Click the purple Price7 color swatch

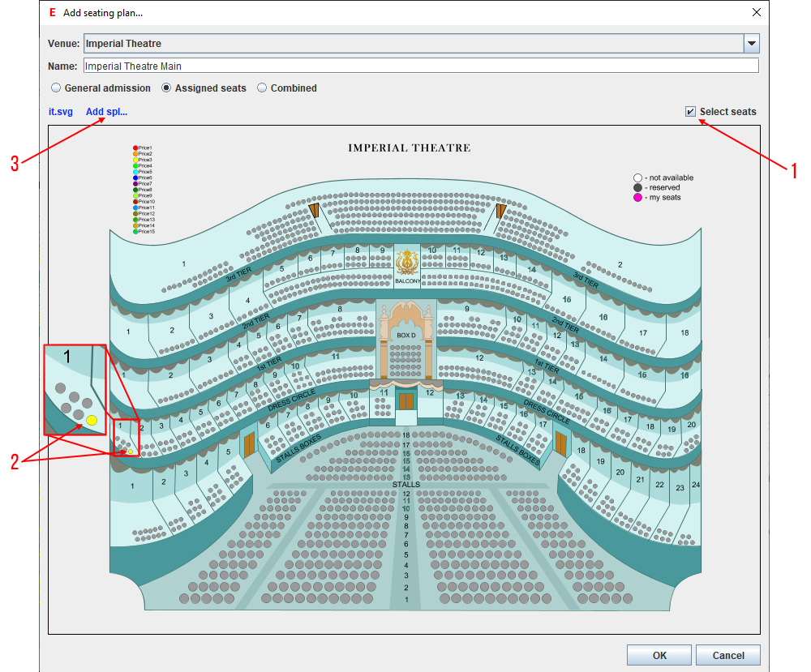(x=135, y=183)
